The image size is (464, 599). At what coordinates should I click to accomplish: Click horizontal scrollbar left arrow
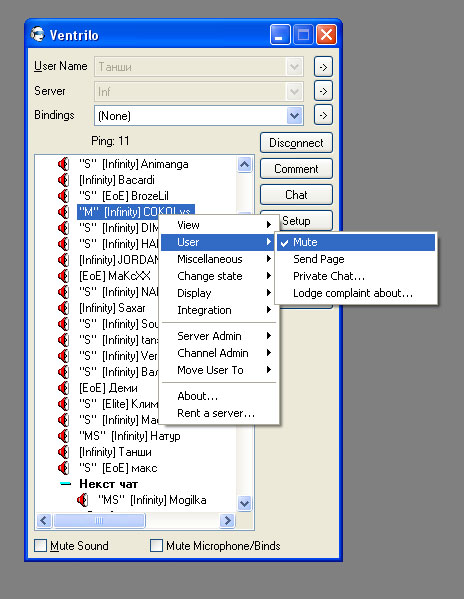tap(44, 520)
